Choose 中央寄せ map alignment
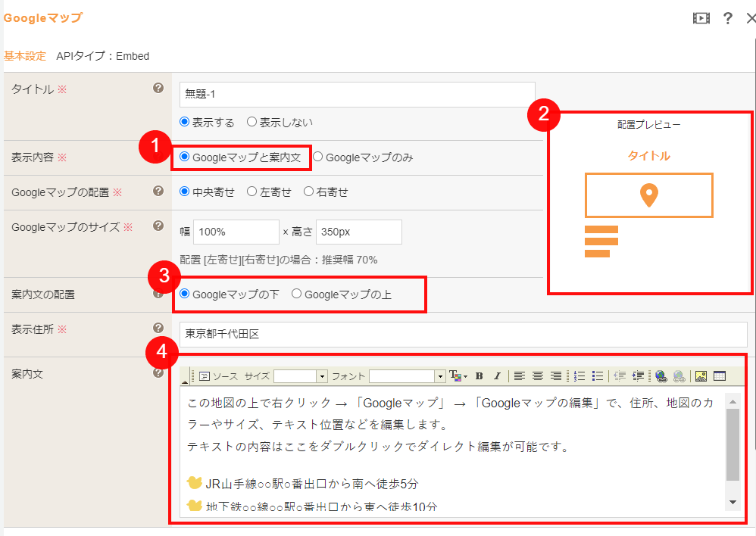The image size is (756, 536). [x=184, y=192]
